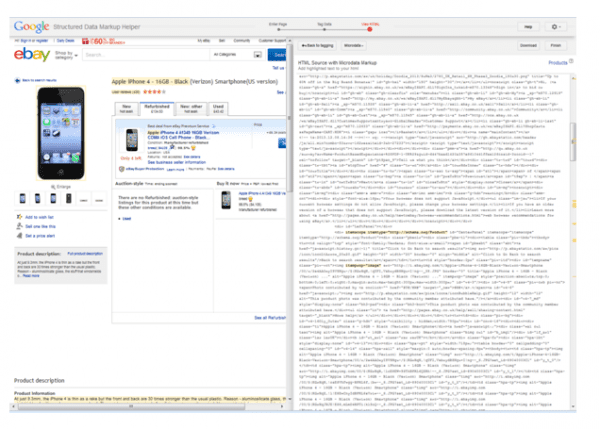
Task: Select the Enter Page step marker
Action: [x=279, y=29]
